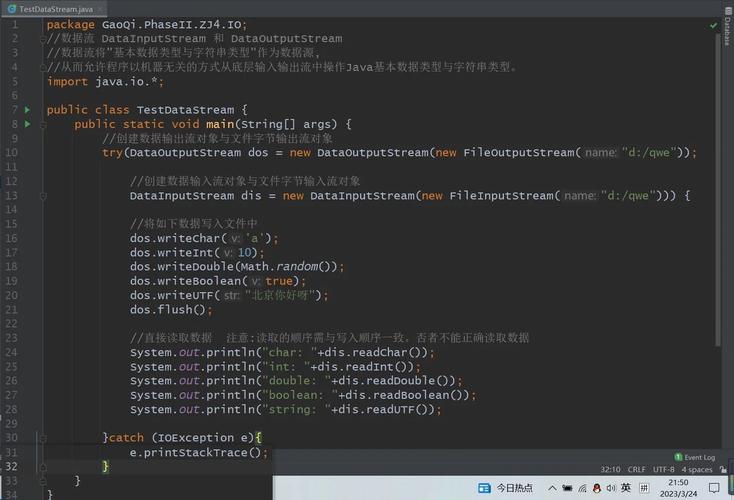Click line number 32 in the gutter
Viewport: 734px width, 500px height.
11,466
